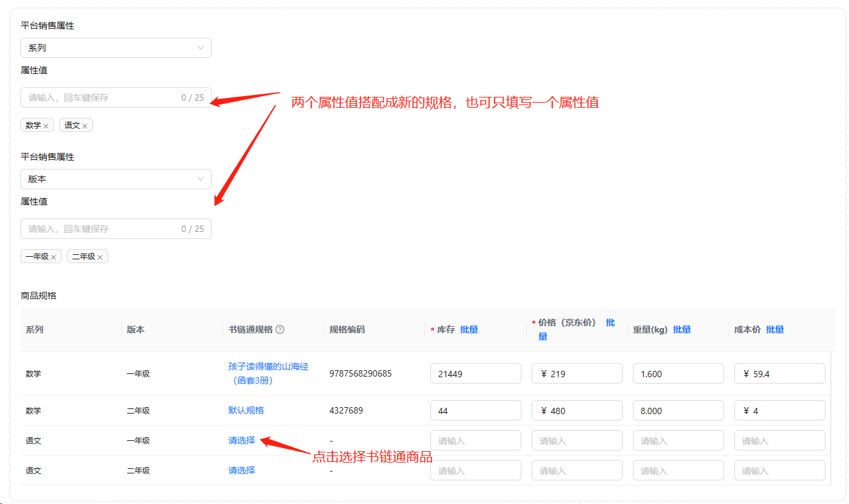The width and height of the screenshot is (849, 504).
Task: Remove the 语文 attribute tag
Action: click(x=85, y=126)
